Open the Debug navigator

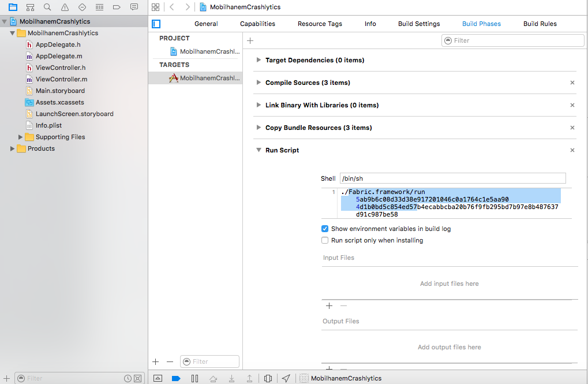tap(99, 7)
